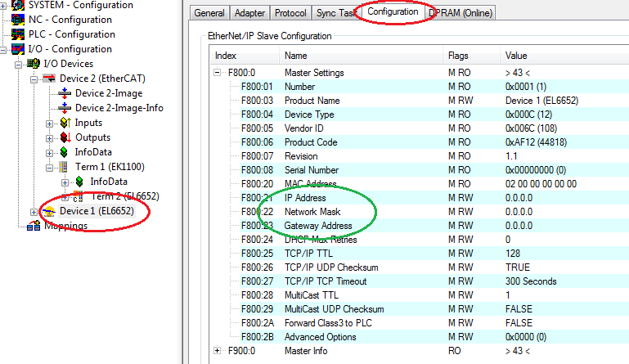
Task: Open the Protocol tab
Action: tap(290, 13)
